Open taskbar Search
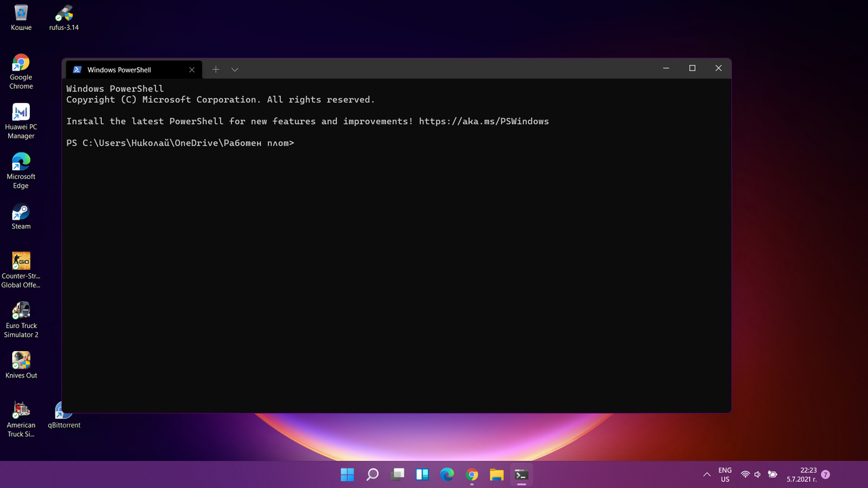 [x=372, y=474]
